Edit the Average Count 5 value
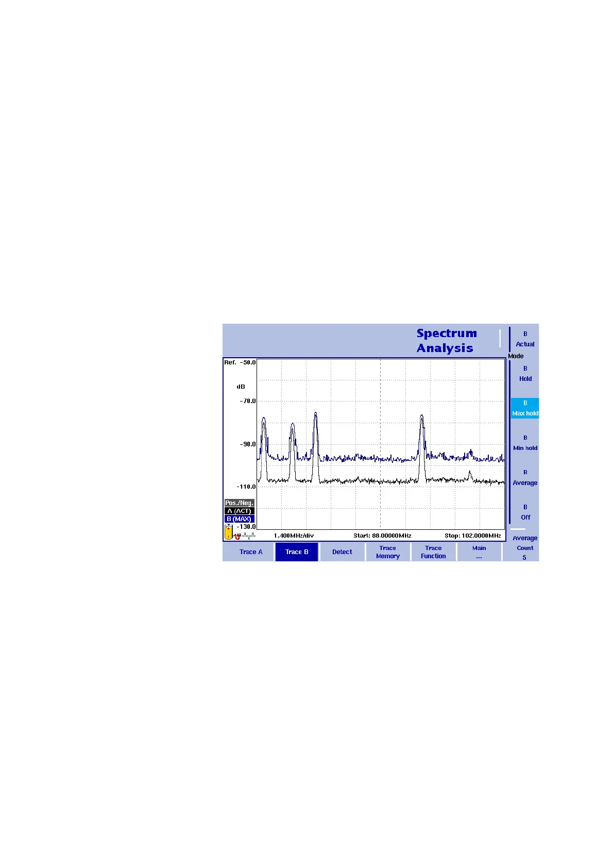The image size is (613, 868). (x=525, y=548)
